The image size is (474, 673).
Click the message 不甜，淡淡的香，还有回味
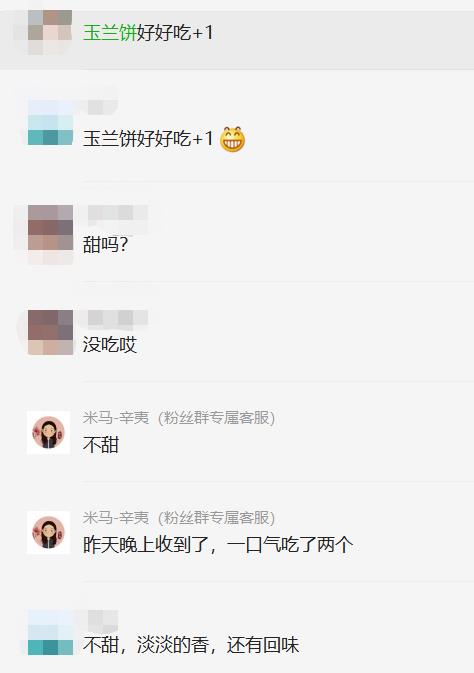click(x=191, y=645)
